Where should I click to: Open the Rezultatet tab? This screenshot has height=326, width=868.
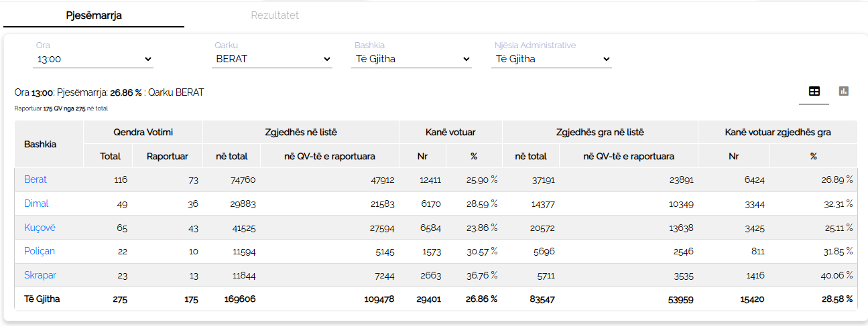[x=275, y=15]
